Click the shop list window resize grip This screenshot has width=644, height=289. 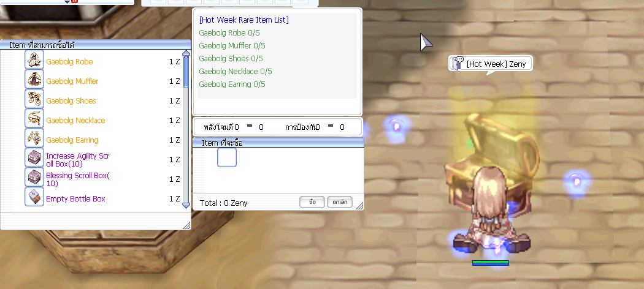(x=186, y=225)
